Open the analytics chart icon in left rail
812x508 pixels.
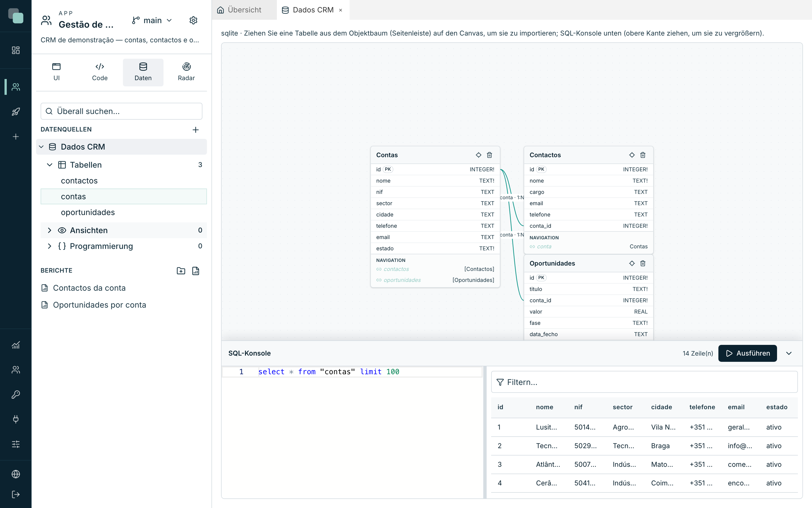(x=16, y=345)
